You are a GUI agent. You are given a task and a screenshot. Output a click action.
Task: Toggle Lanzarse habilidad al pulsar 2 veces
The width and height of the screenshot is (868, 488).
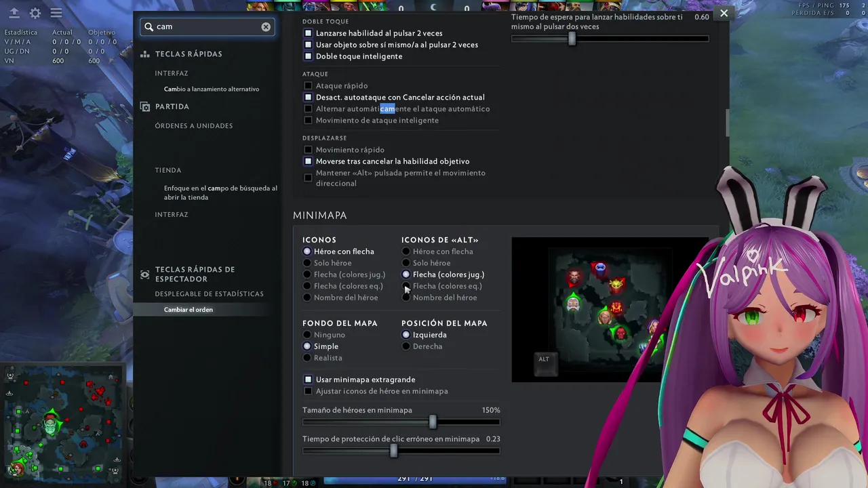[x=308, y=33]
